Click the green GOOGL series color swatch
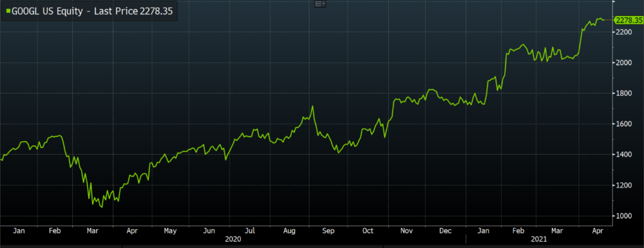This screenshot has height=248, width=644. coord(8,13)
